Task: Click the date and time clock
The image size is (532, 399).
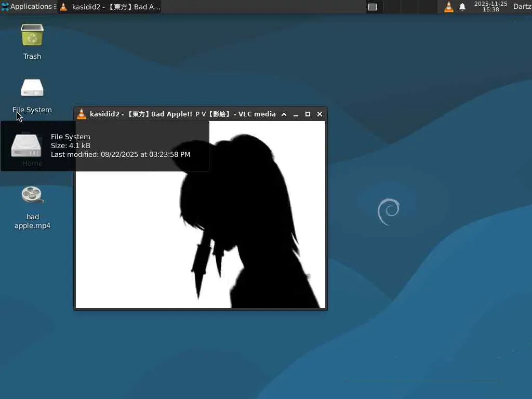Action: [x=490, y=6]
